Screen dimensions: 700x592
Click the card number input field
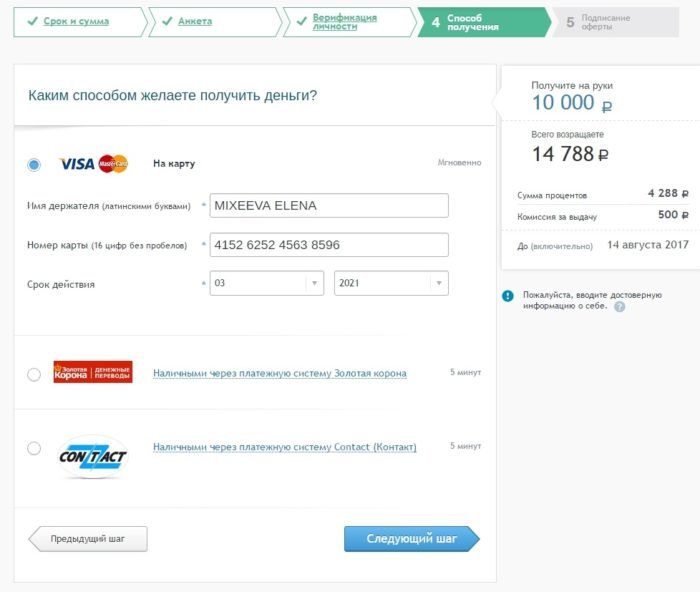pyautogui.click(x=329, y=245)
